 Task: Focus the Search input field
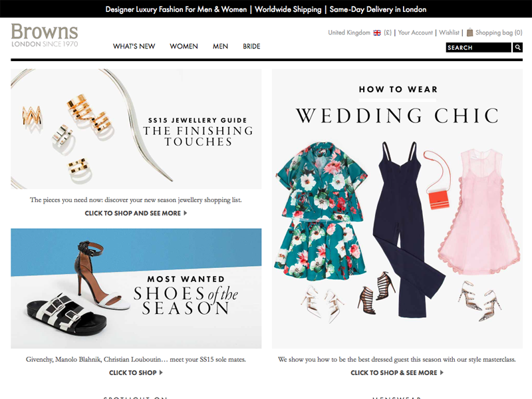478,47
